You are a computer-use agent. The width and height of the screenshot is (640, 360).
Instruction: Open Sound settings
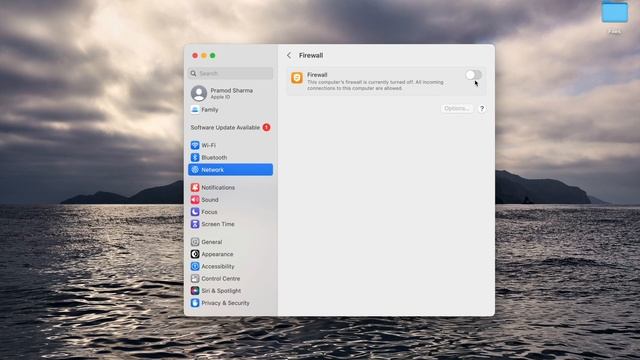tap(231, 200)
